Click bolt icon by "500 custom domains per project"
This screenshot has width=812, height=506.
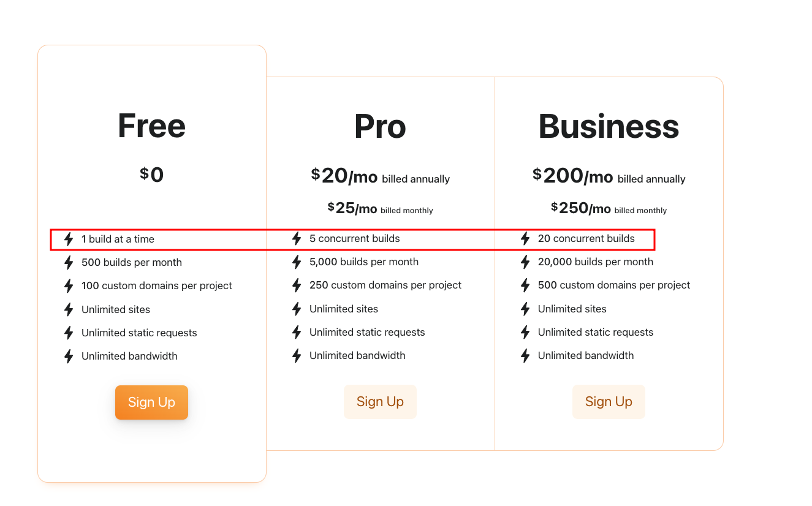click(525, 285)
